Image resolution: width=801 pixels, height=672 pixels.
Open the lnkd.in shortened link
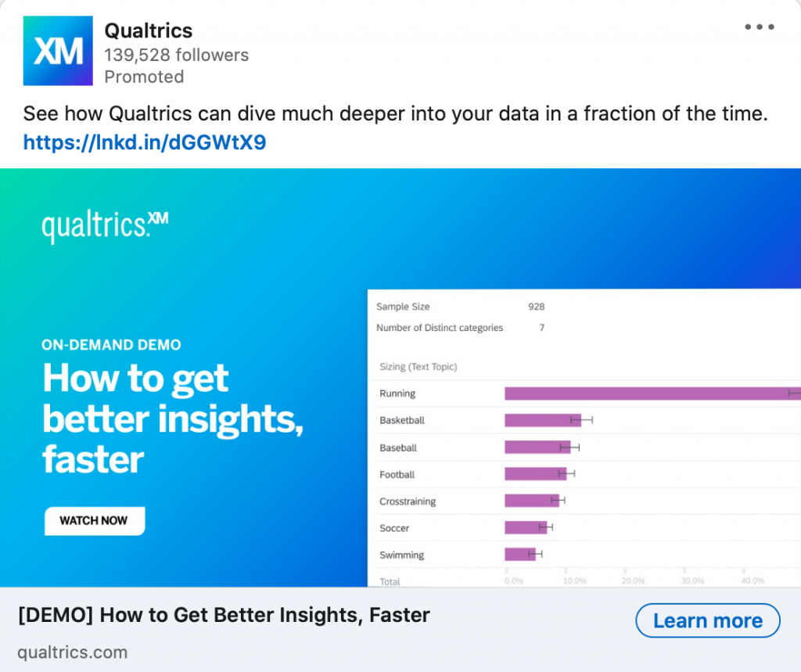point(145,142)
